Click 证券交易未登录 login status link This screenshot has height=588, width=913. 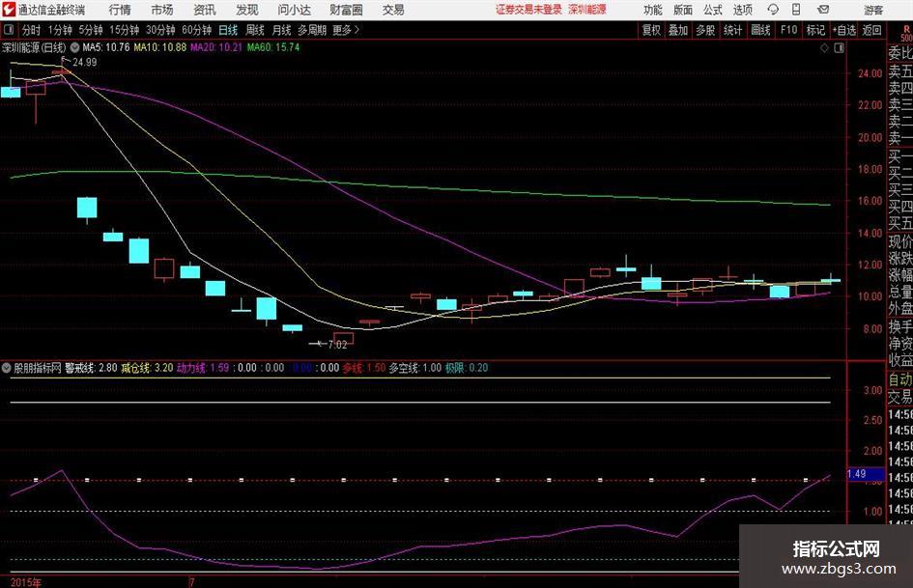(x=528, y=10)
